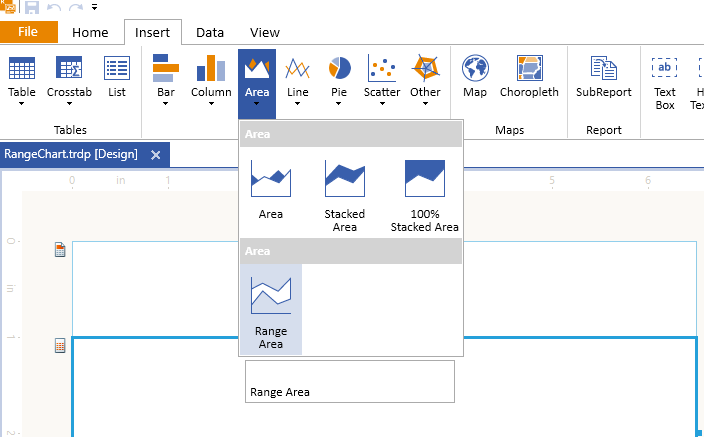Open the quick access toolbar customize arrow
Screen dimensions: 704x437
[94, 7]
